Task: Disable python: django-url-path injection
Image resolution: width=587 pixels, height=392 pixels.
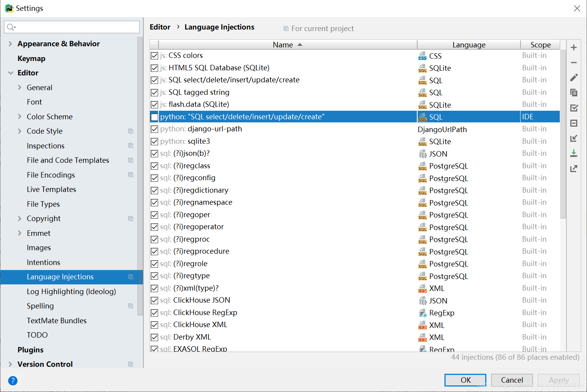Action: click(x=154, y=129)
